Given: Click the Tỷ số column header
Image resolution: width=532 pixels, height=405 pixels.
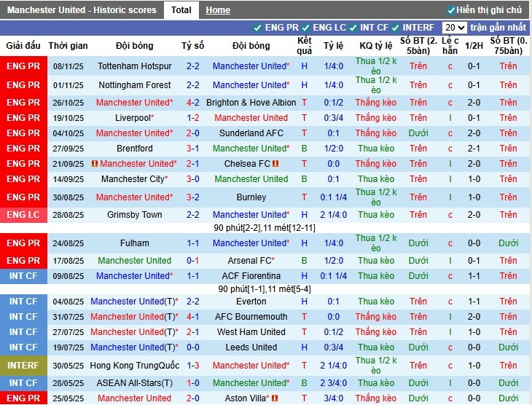Looking at the screenshot, I should point(192,45).
